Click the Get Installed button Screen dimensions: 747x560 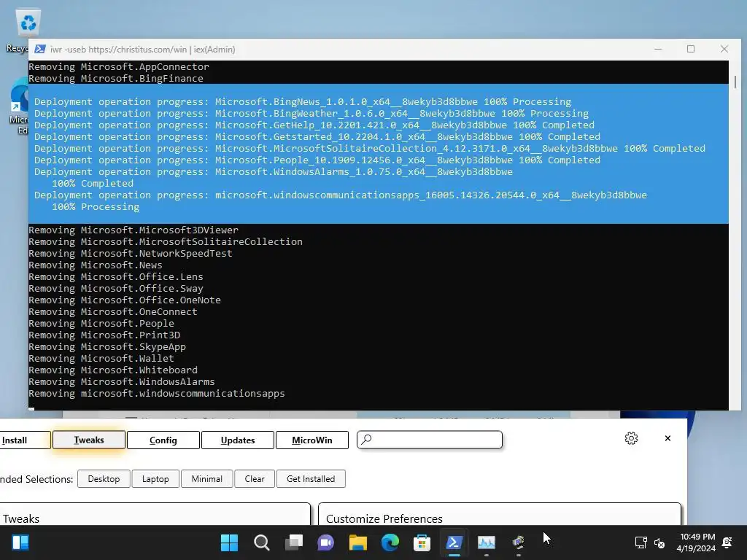click(x=311, y=478)
